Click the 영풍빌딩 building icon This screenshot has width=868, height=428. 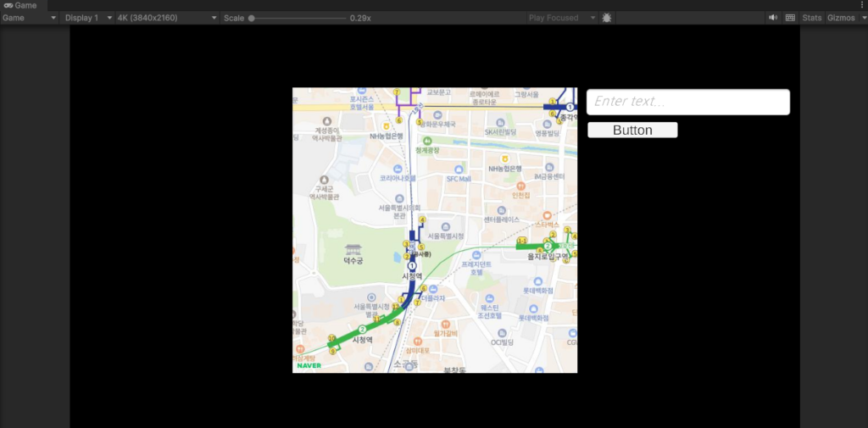(548, 124)
